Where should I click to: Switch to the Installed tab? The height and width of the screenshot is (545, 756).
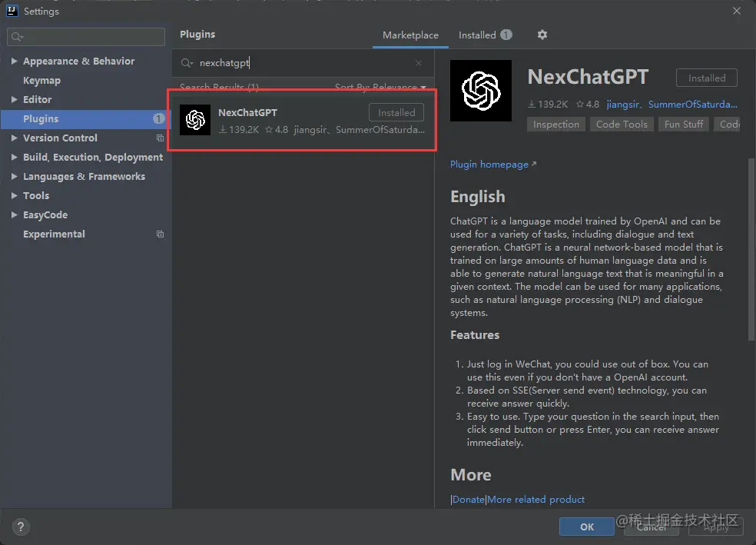tap(485, 35)
